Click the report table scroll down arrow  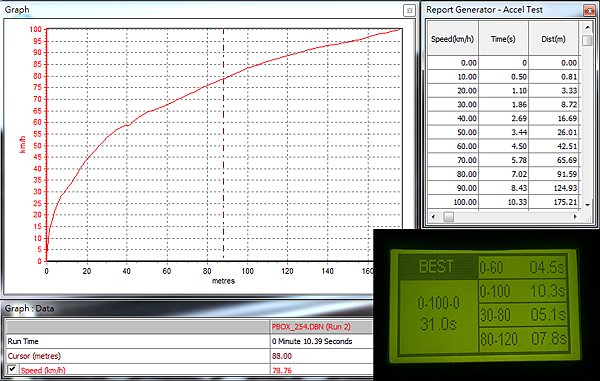(x=587, y=205)
